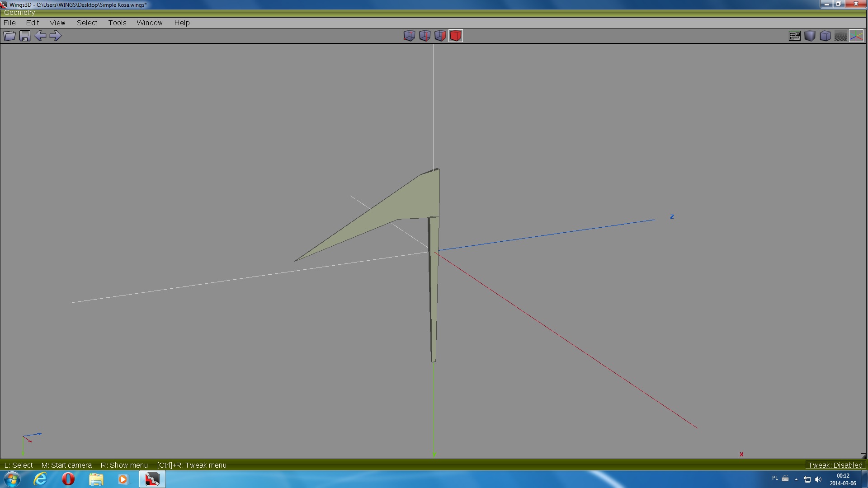Image resolution: width=868 pixels, height=488 pixels.
Task: Toggle the colored axes display icon
Action: (856, 36)
